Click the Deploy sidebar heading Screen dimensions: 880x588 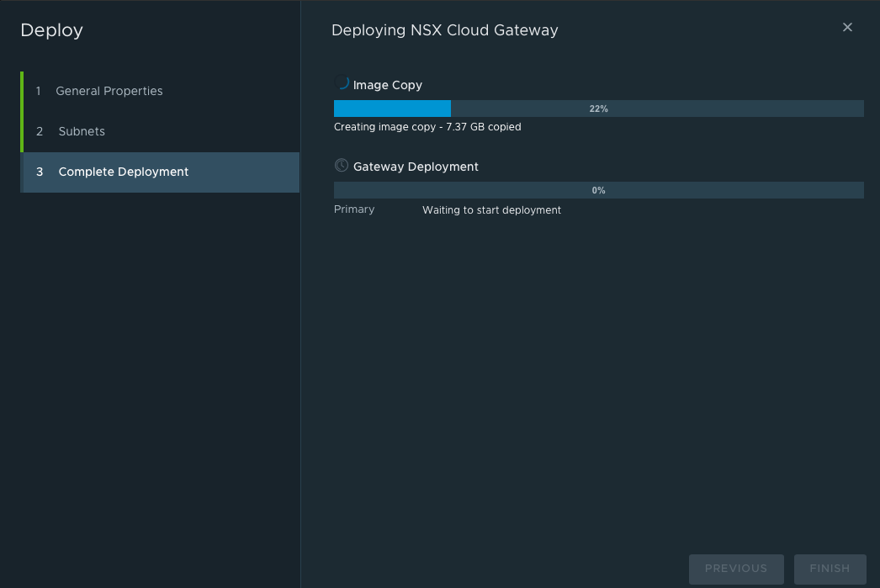pyautogui.click(x=51, y=30)
